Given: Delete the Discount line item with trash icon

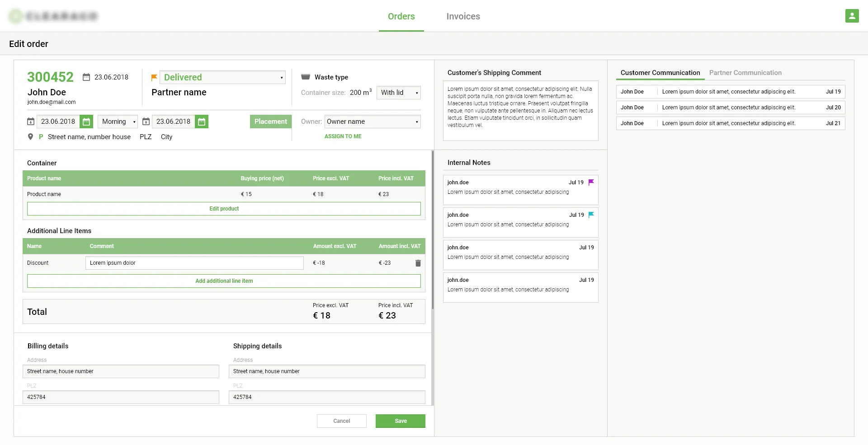Looking at the screenshot, I should [418, 263].
